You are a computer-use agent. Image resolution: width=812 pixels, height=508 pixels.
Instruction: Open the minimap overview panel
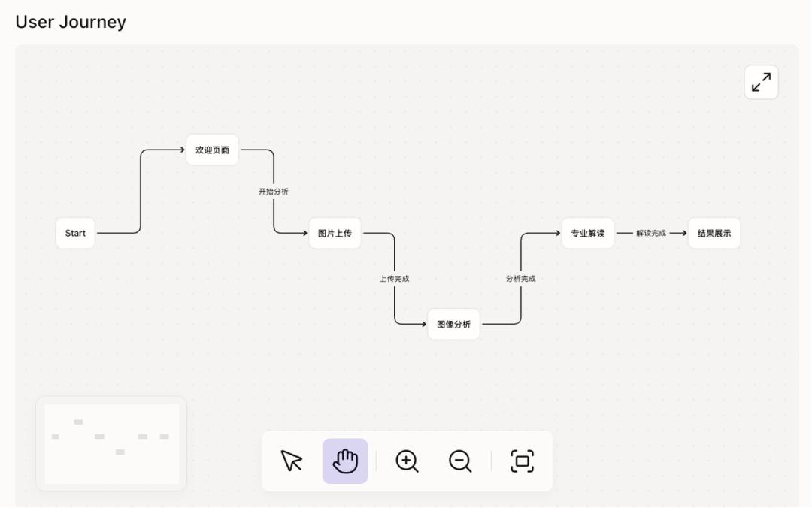111,443
